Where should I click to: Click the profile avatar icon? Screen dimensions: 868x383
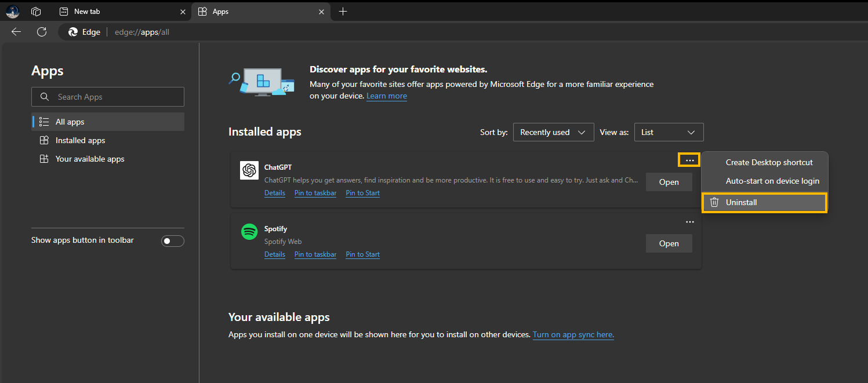(13, 11)
